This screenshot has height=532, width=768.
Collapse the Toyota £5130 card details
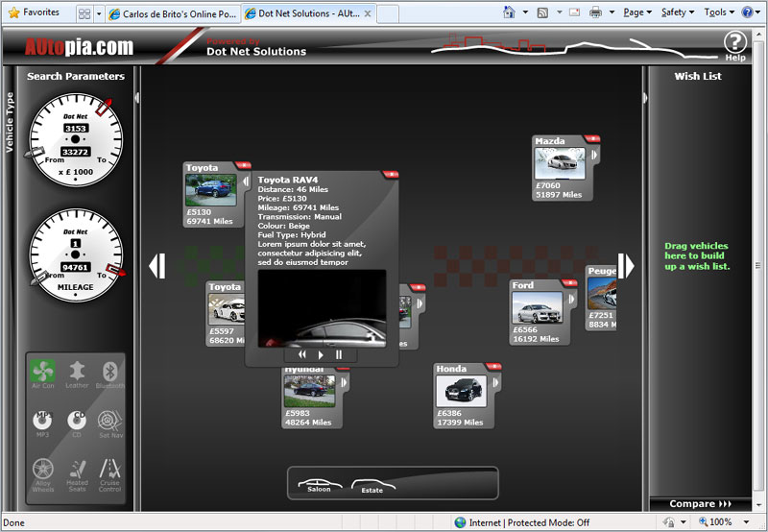[x=246, y=181]
